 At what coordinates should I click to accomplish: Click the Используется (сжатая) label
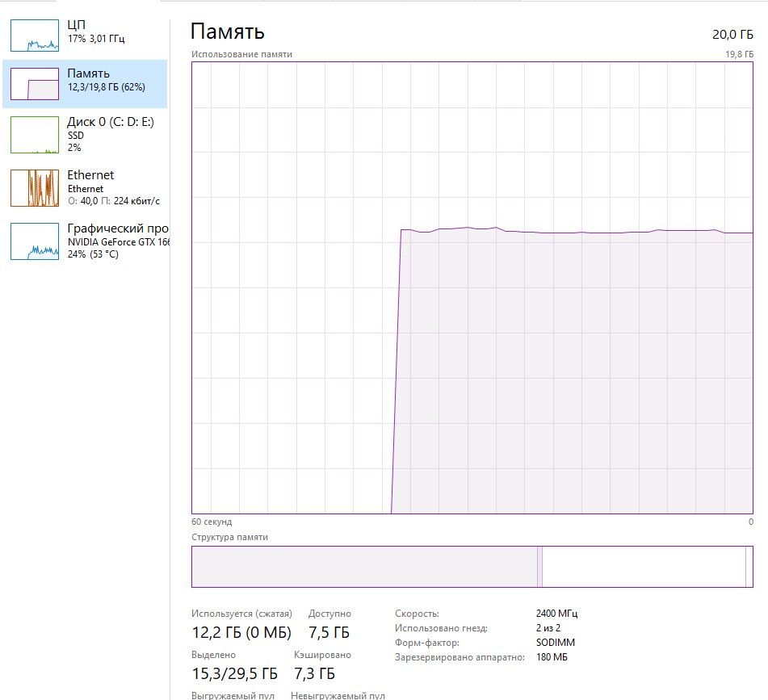point(241,614)
